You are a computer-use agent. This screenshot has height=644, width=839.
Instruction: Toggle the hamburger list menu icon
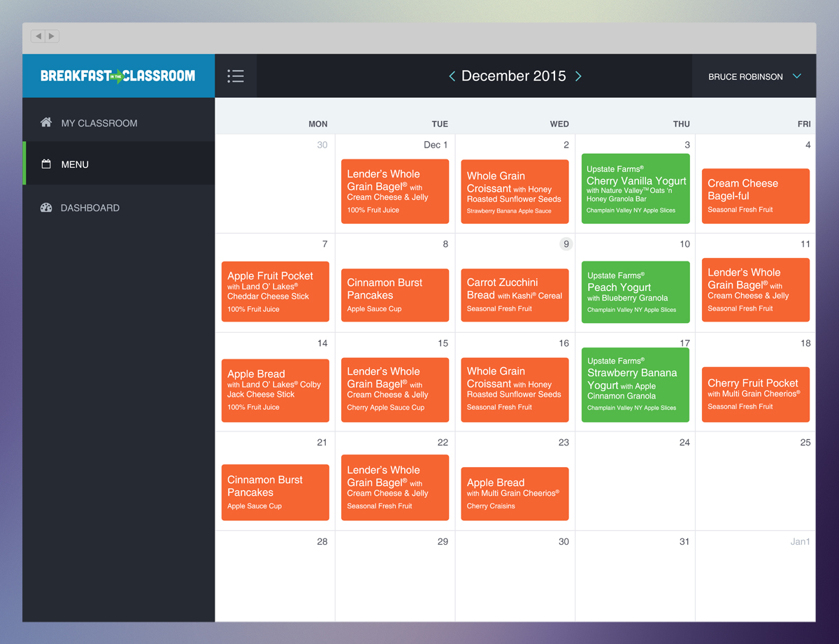tap(236, 76)
